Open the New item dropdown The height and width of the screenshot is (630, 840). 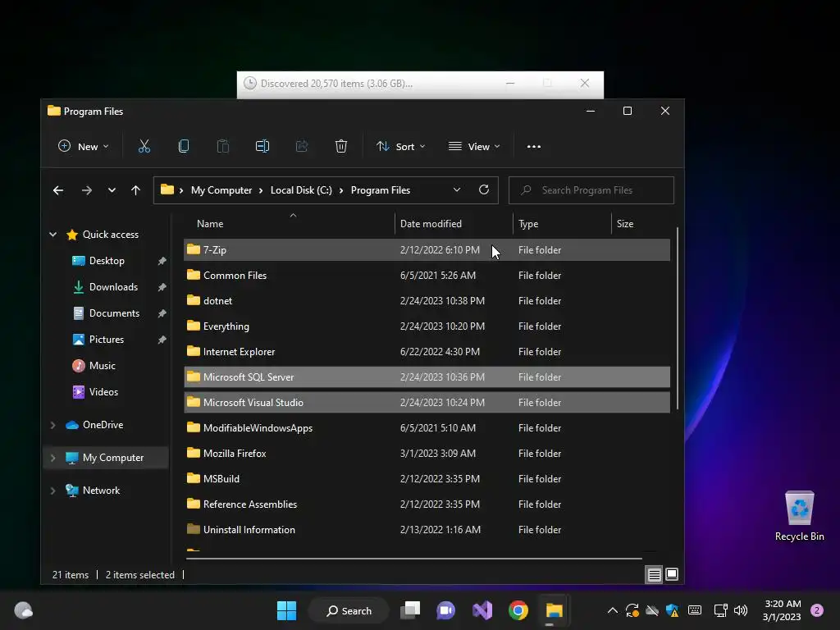coord(83,146)
